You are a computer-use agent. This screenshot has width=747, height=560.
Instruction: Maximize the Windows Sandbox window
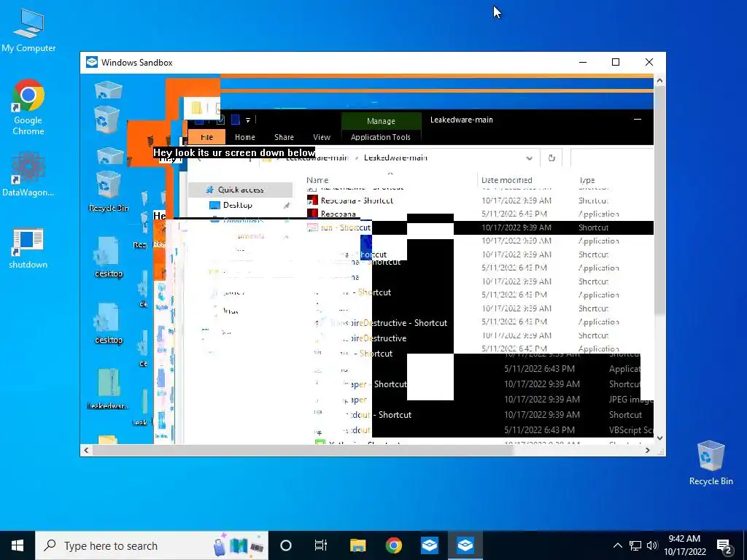point(616,63)
